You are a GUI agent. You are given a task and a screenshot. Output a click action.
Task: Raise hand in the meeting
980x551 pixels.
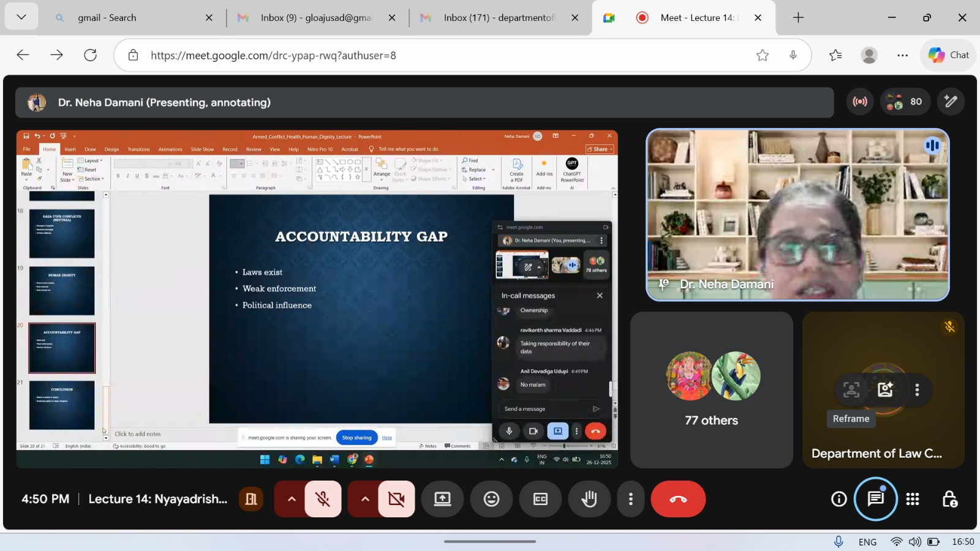(x=589, y=499)
